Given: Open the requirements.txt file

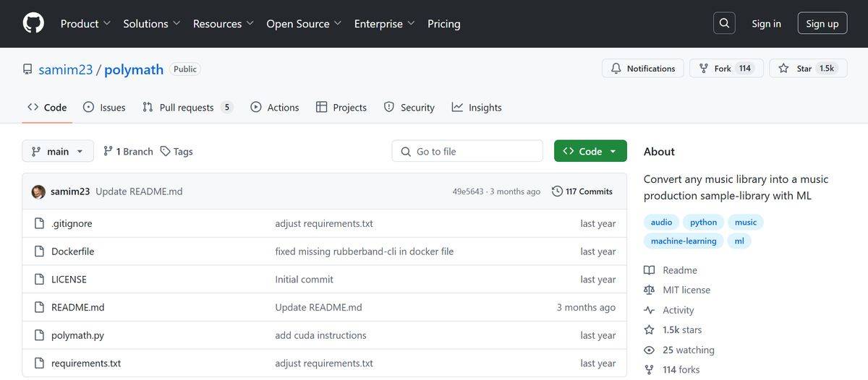Looking at the screenshot, I should point(86,363).
